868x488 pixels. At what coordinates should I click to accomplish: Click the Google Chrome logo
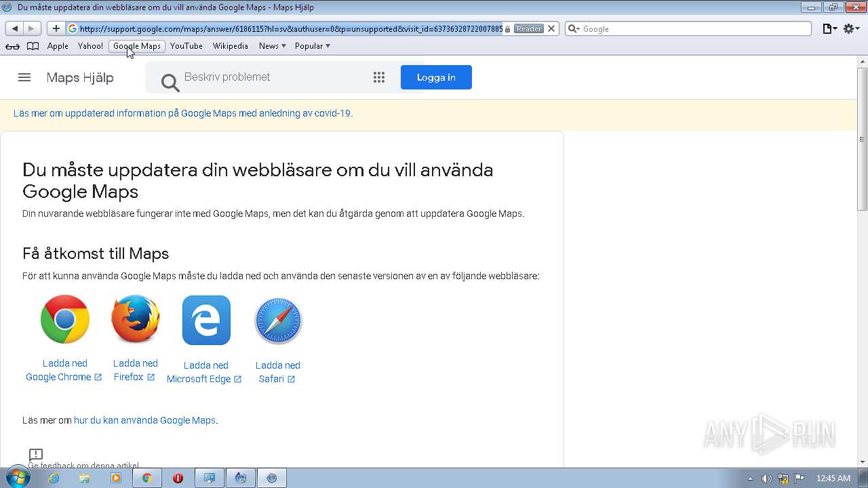(65, 319)
